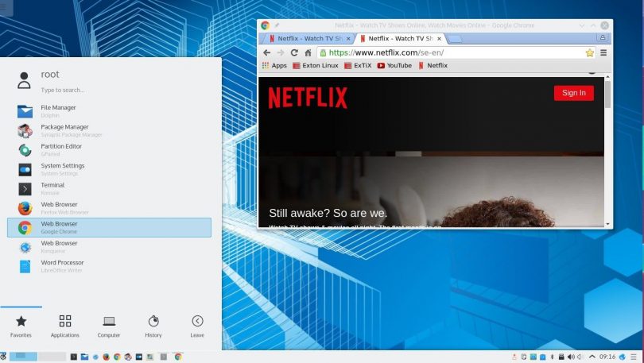Click Chrome's forward navigation arrow
This screenshot has height=363, width=644.
[281, 52]
